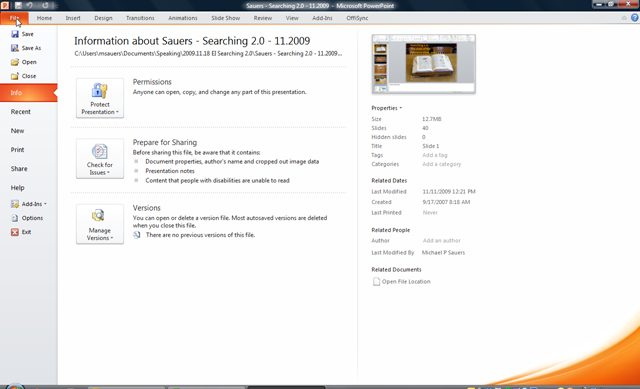The image size is (640, 389).
Task: Click the Presentation notes bullet text
Action: [170, 171]
